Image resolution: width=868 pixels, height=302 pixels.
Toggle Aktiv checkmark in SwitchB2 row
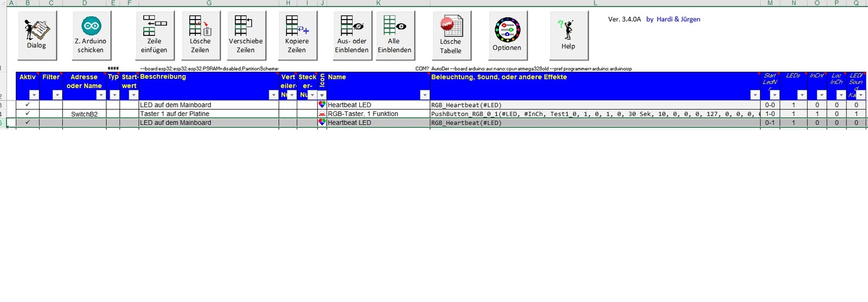(28, 114)
